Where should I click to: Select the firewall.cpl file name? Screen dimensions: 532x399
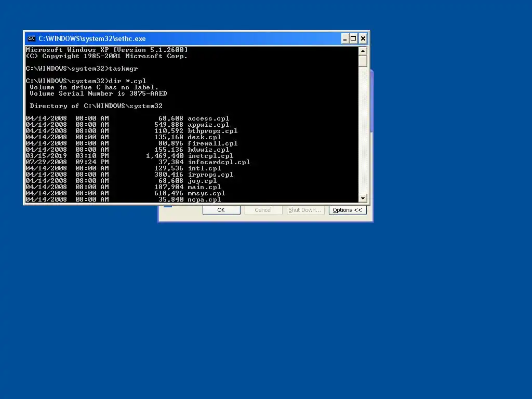[212, 143]
